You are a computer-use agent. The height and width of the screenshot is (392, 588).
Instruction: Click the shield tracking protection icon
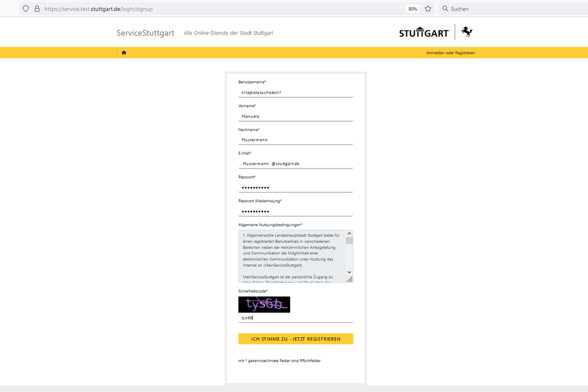click(x=26, y=9)
